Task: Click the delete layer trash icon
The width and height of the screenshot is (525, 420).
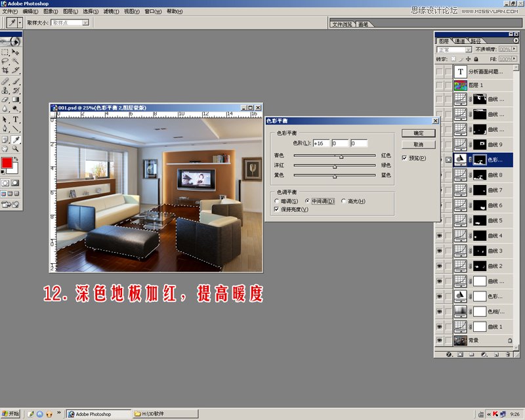Action: point(508,354)
